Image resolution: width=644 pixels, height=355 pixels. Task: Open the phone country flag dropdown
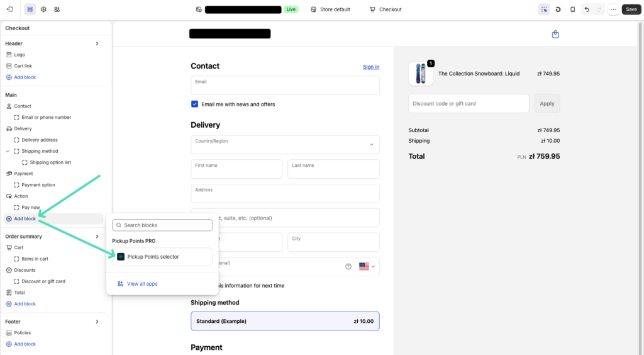[x=367, y=266]
